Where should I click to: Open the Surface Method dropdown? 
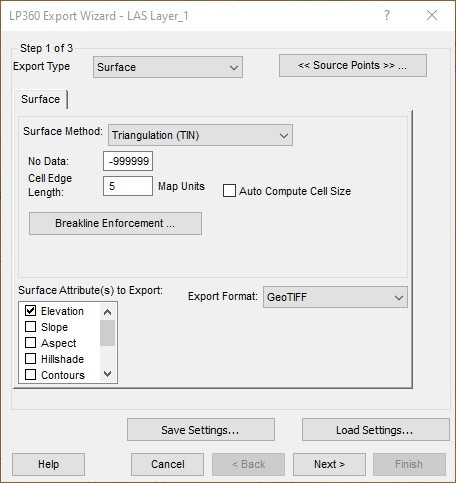(x=200, y=135)
